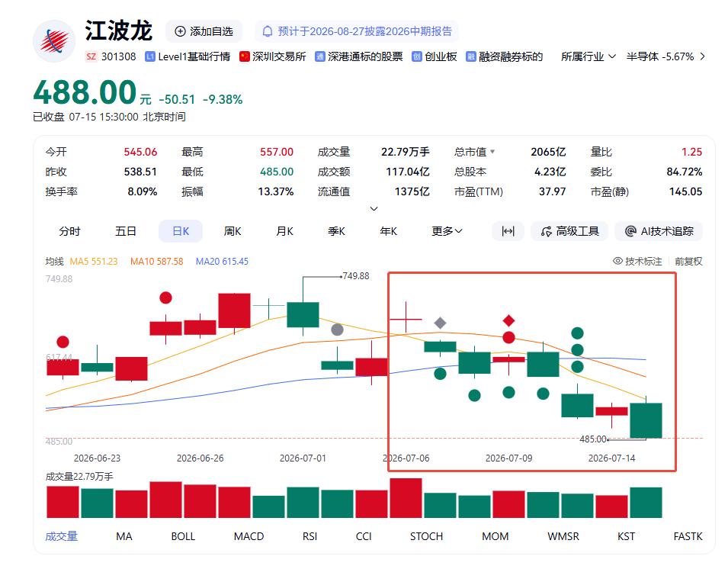Select the RSI indicator tab
Viewport: 728px width, 566px height.
pyautogui.click(x=309, y=536)
